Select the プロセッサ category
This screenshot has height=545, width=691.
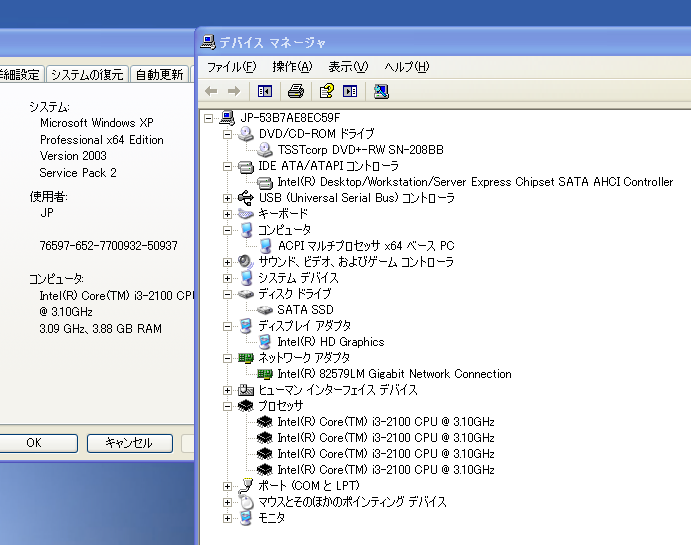pyautogui.click(x=281, y=406)
